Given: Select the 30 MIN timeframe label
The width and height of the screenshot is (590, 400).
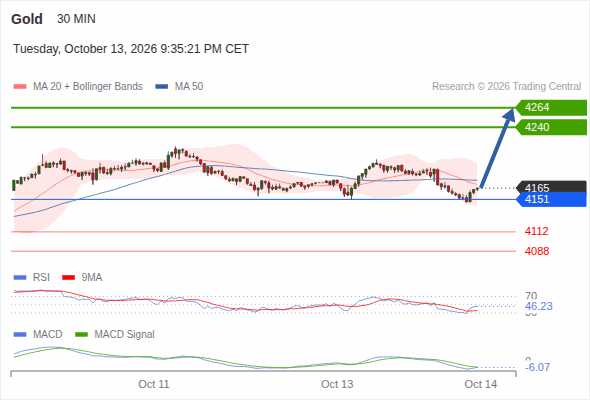Looking at the screenshot, I should point(76,19).
